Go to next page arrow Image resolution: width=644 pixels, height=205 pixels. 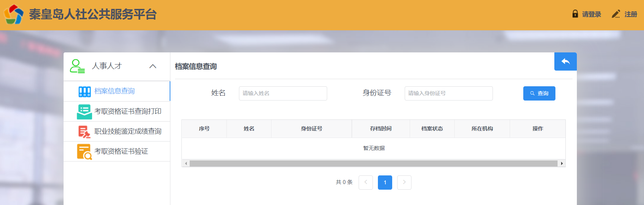[x=404, y=183]
